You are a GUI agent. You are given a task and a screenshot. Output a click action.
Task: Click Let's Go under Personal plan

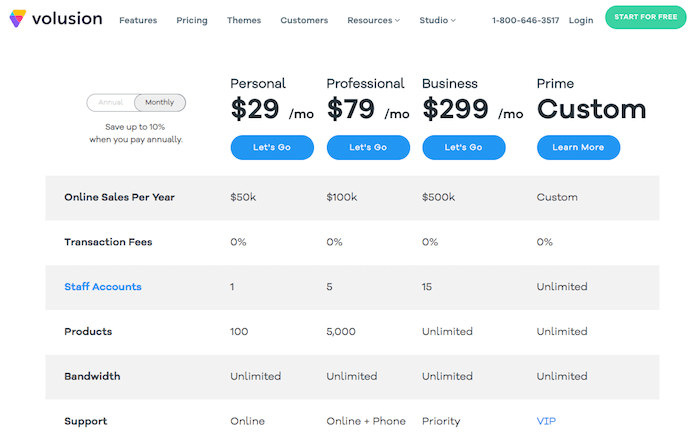point(272,147)
